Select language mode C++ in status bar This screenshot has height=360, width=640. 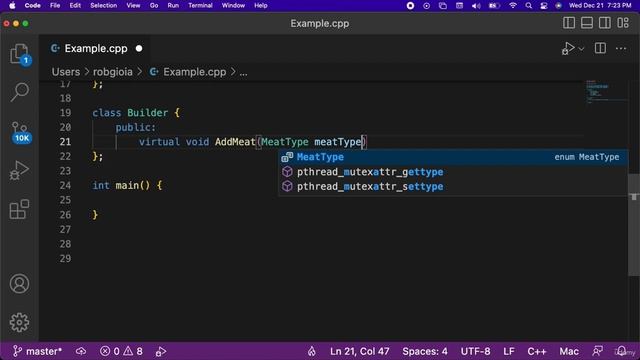coord(537,351)
